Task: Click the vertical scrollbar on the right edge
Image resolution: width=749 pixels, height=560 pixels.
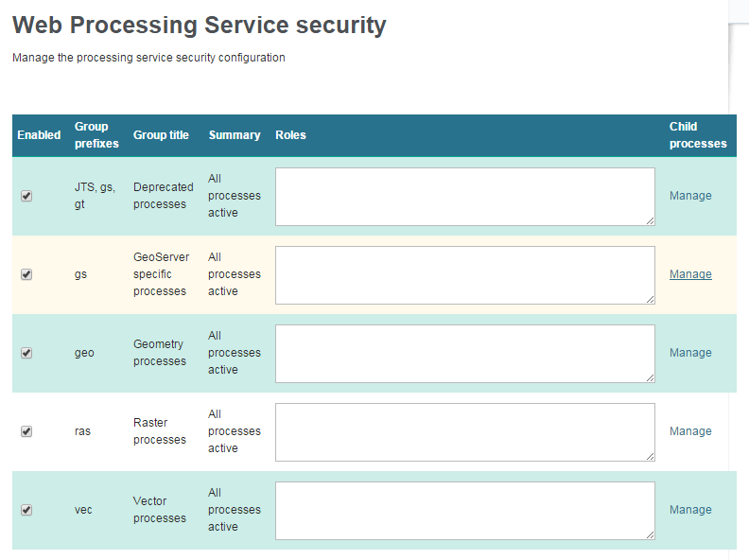Action: click(739, 284)
